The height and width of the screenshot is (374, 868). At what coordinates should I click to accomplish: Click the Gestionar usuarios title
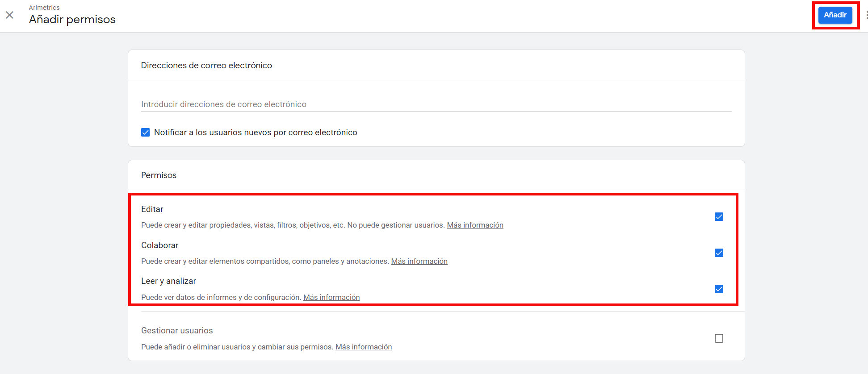coord(177,330)
